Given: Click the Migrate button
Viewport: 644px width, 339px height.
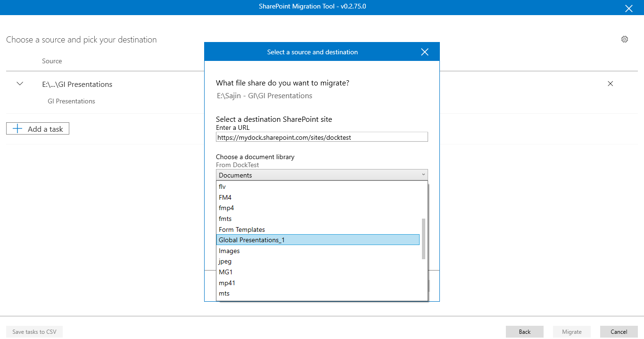Looking at the screenshot, I should [571, 331].
